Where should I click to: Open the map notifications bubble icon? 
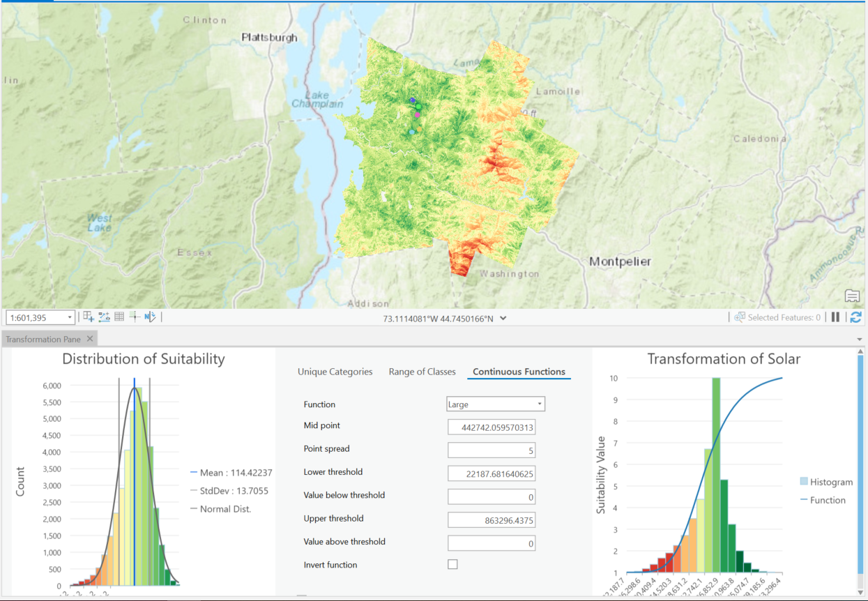pos(852,296)
